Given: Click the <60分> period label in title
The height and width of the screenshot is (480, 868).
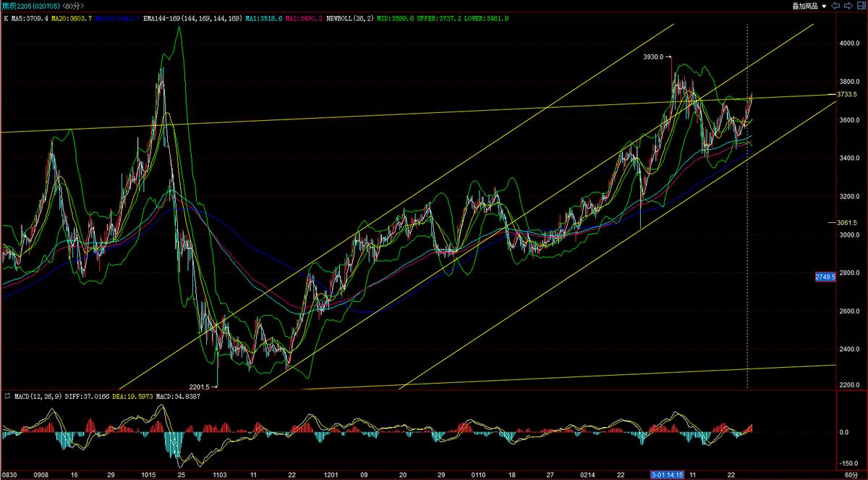Looking at the screenshot, I should pyautogui.click(x=72, y=6).
